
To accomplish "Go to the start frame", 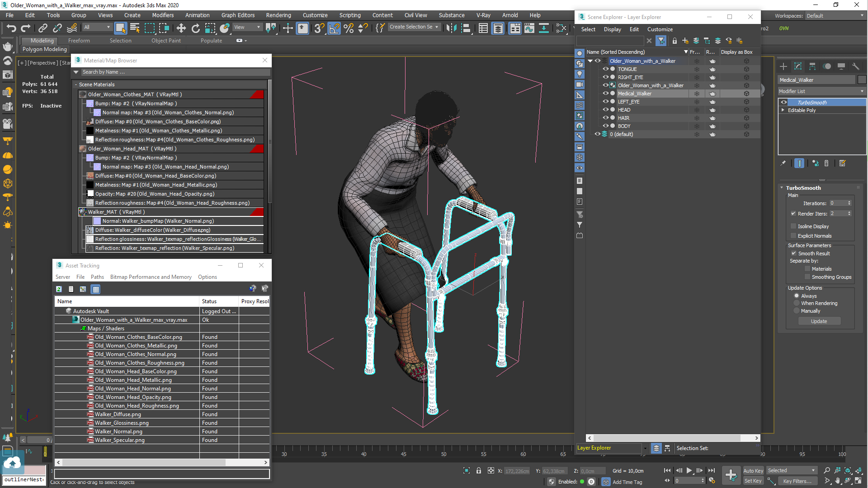I will click(667, 471).
